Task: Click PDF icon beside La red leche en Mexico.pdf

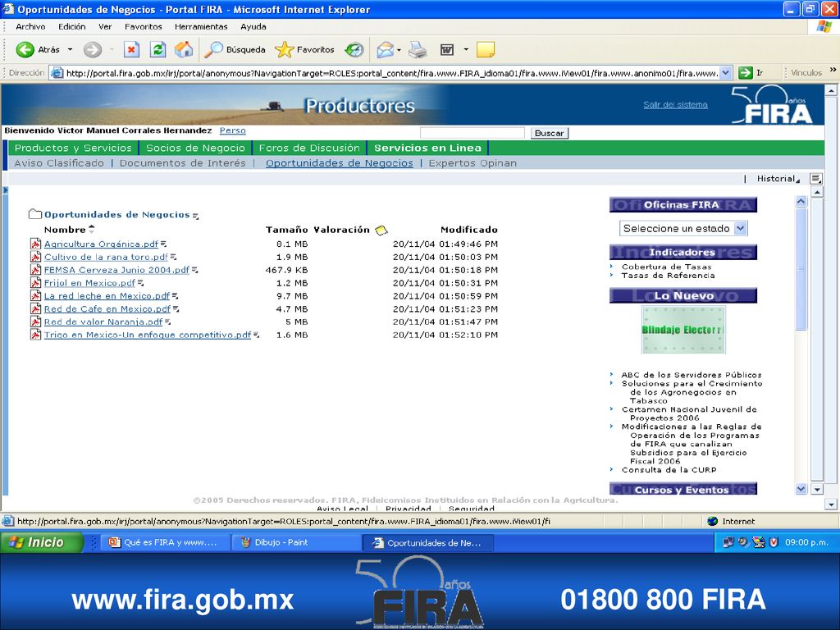Action: pyautogui.click(x=35, y=295)
